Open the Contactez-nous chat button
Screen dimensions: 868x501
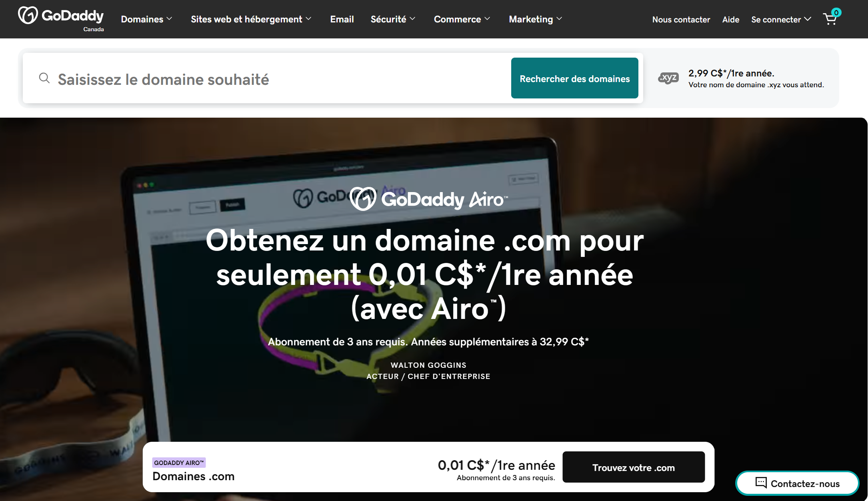click(797, 483)
